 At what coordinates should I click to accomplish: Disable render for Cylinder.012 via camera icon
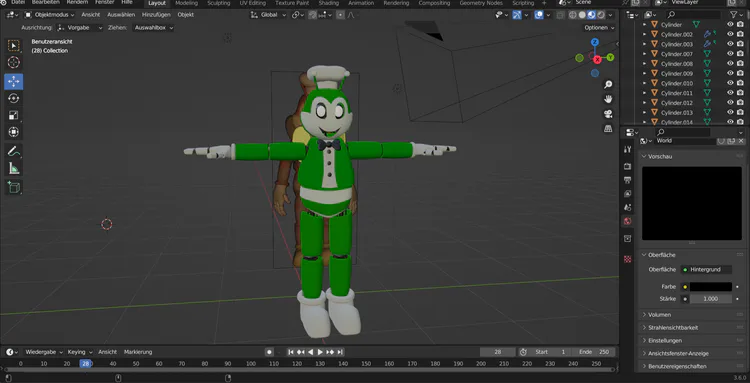[x=741, y=103]
